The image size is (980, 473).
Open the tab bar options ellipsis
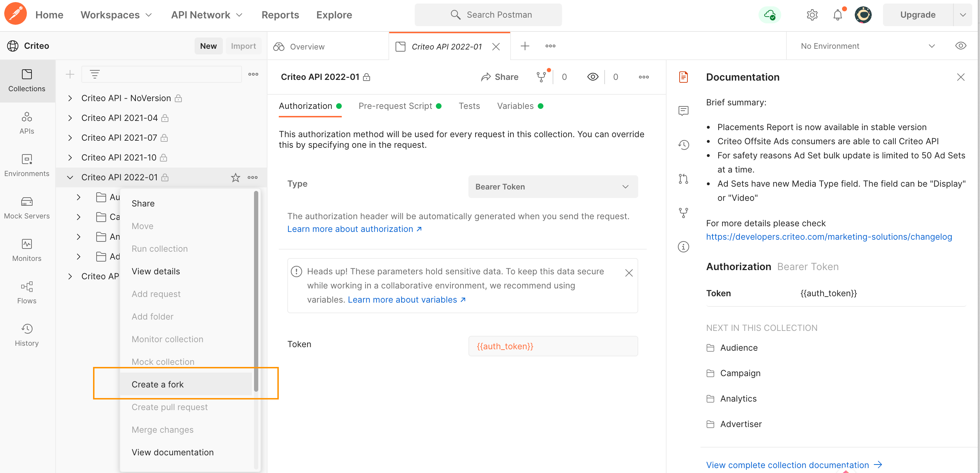click(x=550, y=46)
